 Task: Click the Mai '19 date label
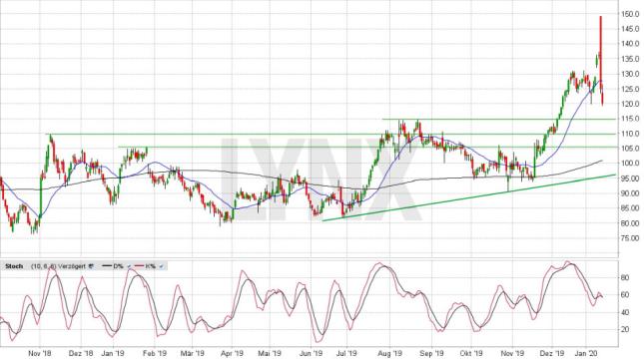click(x=270, y=353)
